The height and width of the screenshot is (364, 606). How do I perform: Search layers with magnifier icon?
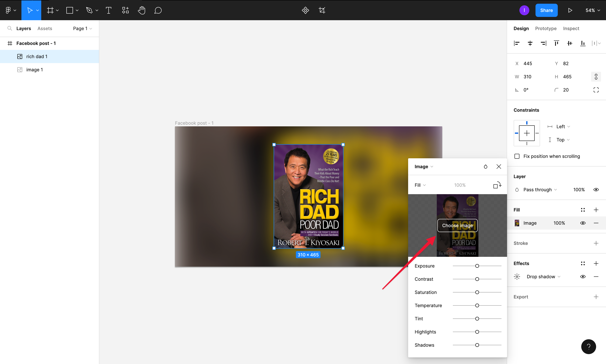click(x=9, y=28)
